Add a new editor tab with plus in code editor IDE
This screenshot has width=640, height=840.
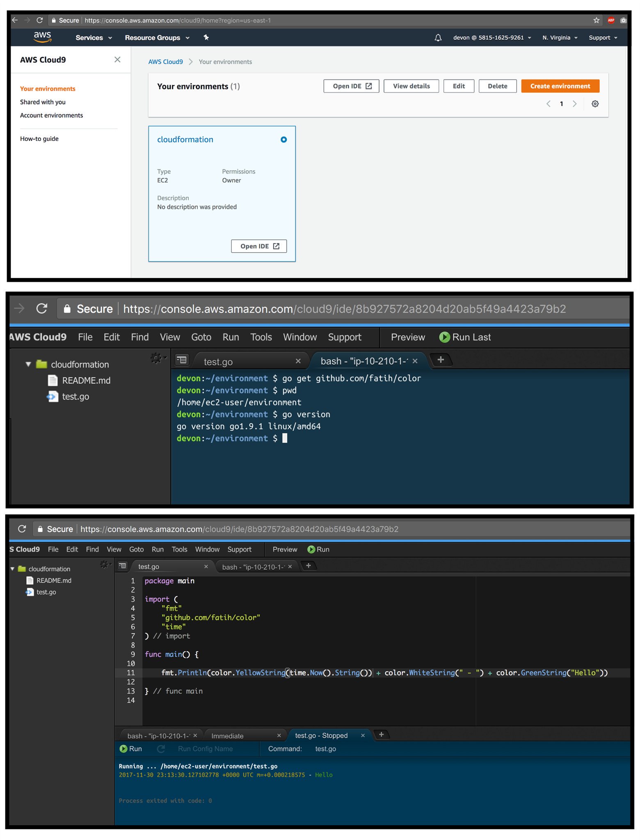309,566
